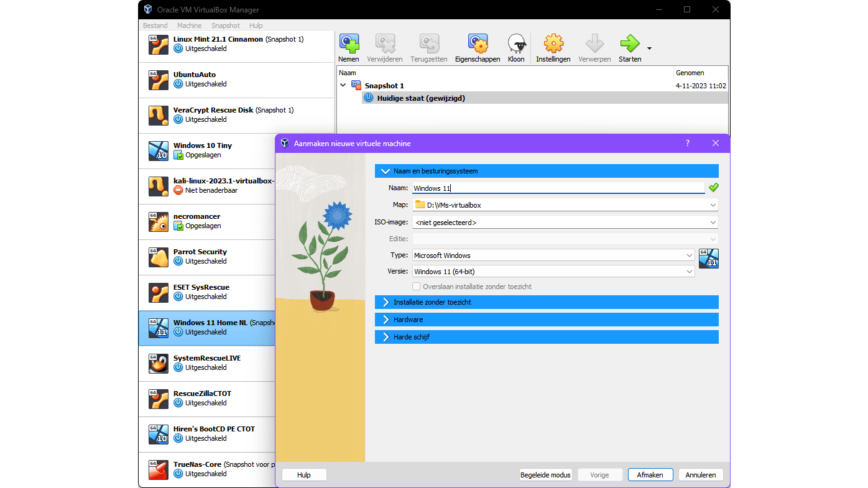Open the Starten options dropdown arrow
Image resolution: width=868 pixels, height=488 pixels.
pyautogui.click(x=649, y=48)
